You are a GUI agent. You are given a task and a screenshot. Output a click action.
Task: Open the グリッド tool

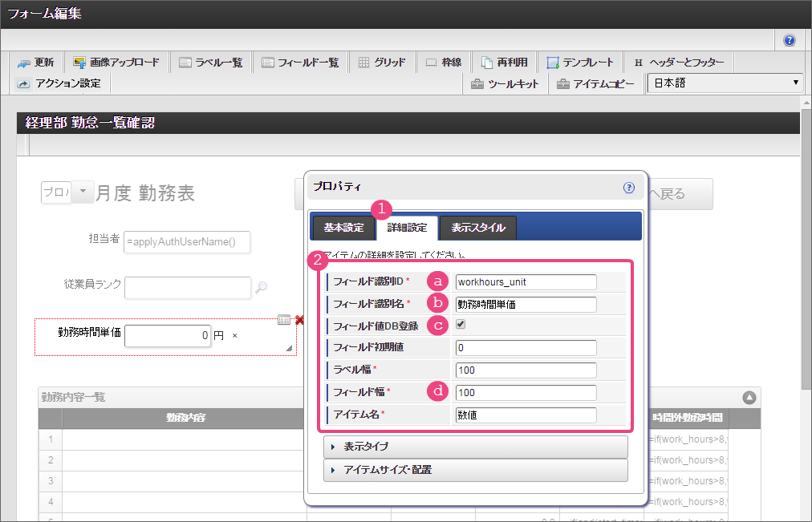[382, 63]
